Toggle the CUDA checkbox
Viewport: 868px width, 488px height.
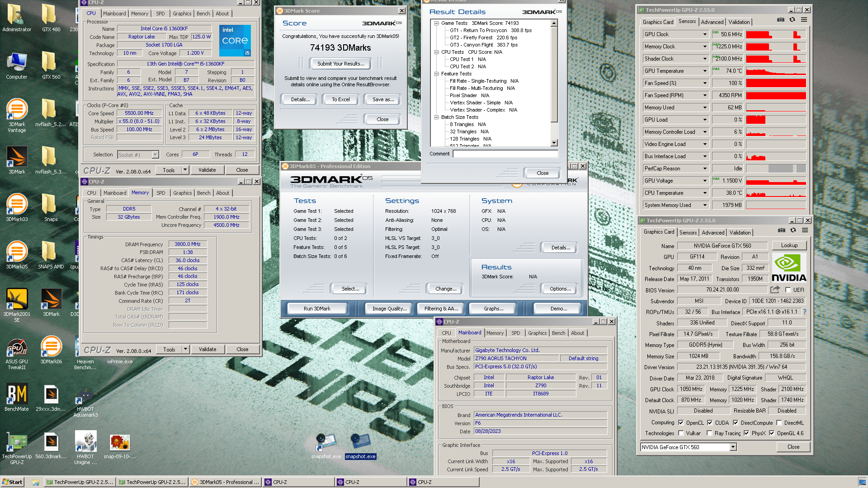pyautogui.click(x=710, y=423)
